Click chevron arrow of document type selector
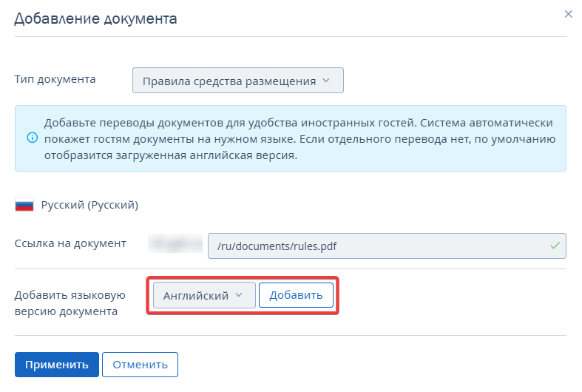 click(326, 81)
